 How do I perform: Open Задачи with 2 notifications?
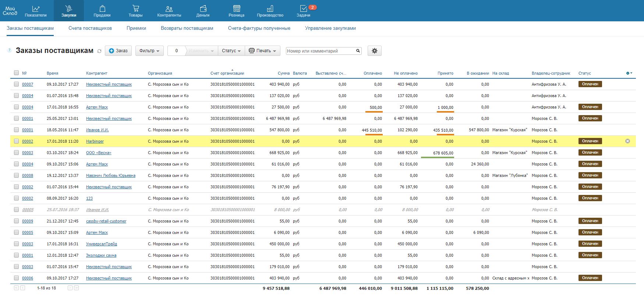click(x=304, y=9)
